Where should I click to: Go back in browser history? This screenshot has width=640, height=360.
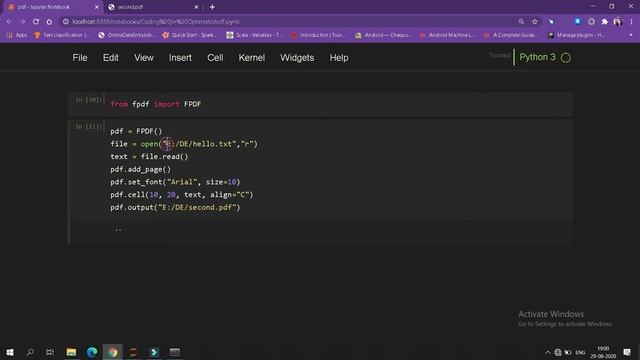pyautogui.click(x=9, y=21)
